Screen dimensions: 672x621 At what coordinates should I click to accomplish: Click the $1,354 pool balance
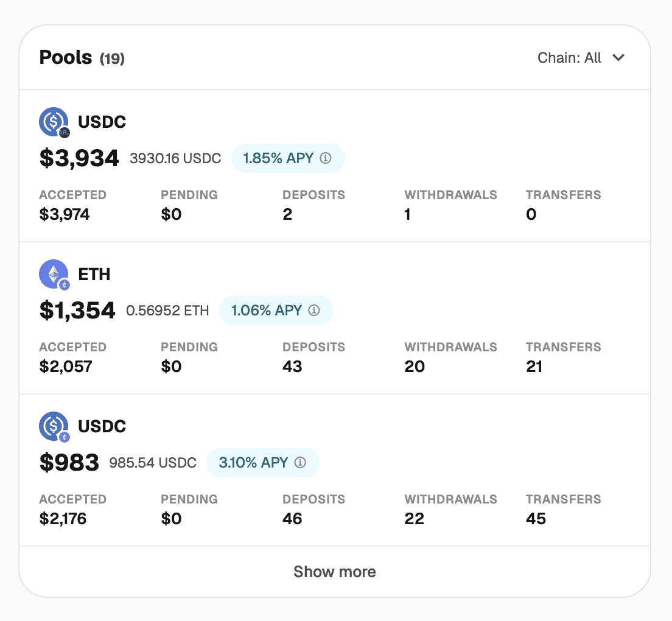[x=77, y=310]
